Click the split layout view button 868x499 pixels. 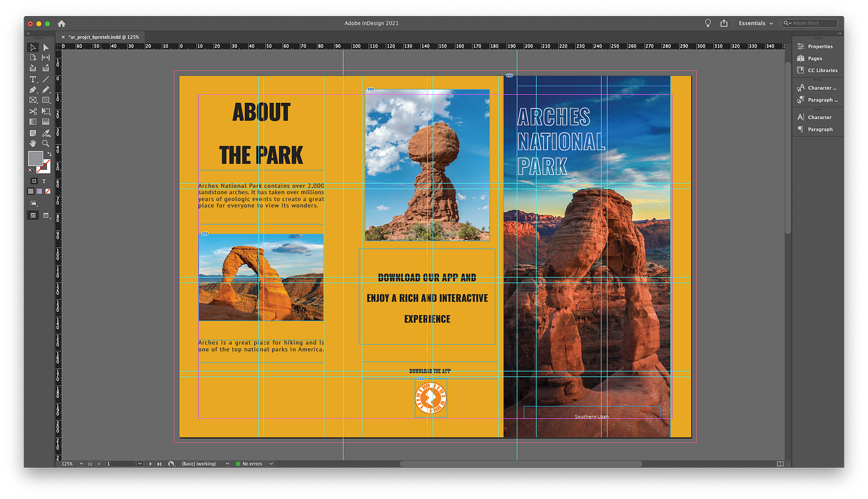[x=780, y=464]
